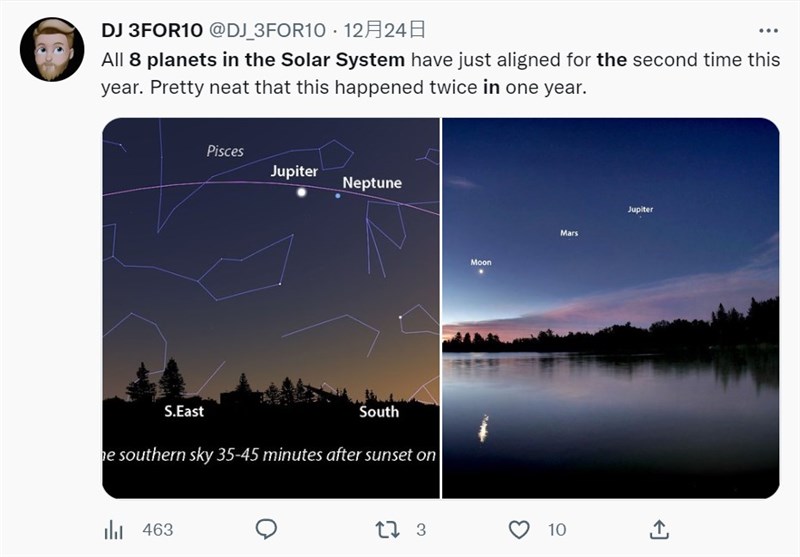The width and height of the screenshot is (800, 557).
Task: Click the Mars label in lake photo
Action: click(569, 233)
